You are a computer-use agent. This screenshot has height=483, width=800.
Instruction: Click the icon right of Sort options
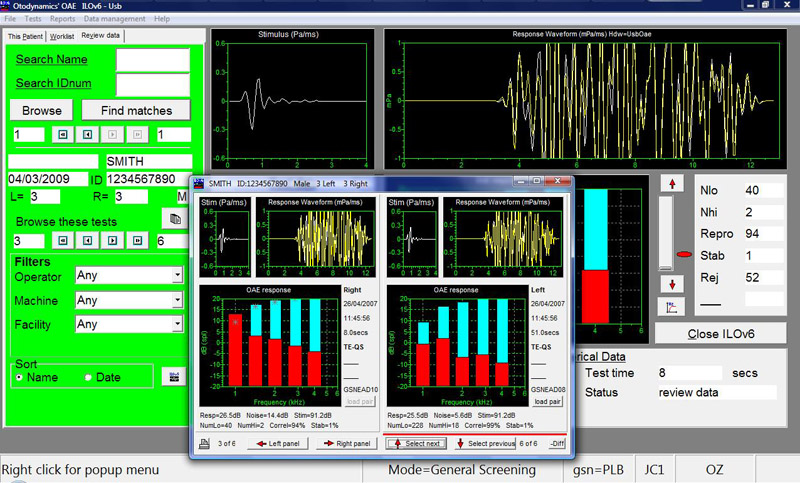click(172, 377)
